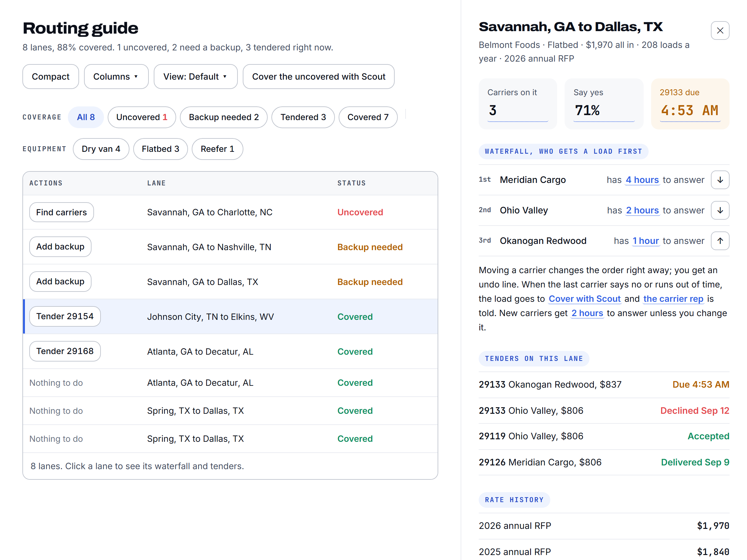Change new carriers' 2 hours default
Screen dimensions: 747x560
coord(587,313)
